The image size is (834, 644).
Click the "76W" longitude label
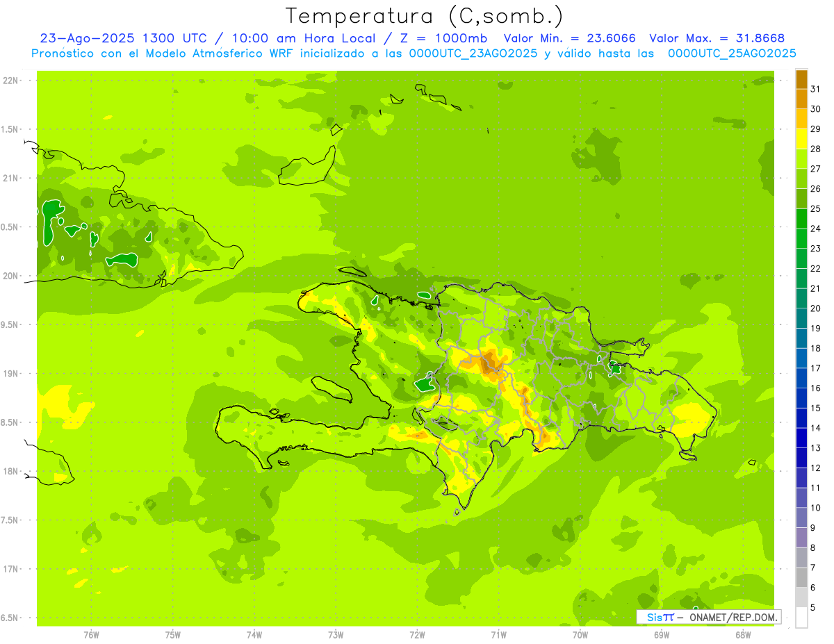coord(91,635)
